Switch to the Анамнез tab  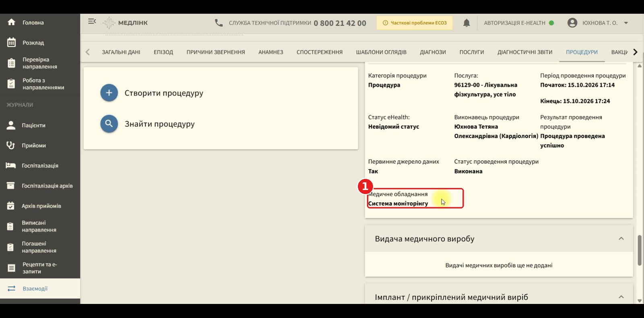tap(271, 52)
